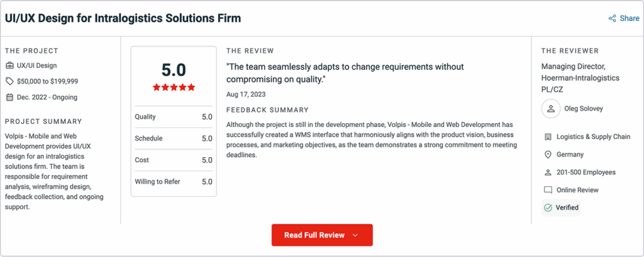Click the Share icon
The width and height of the screenshot is (644, 257).
(612, 18)
